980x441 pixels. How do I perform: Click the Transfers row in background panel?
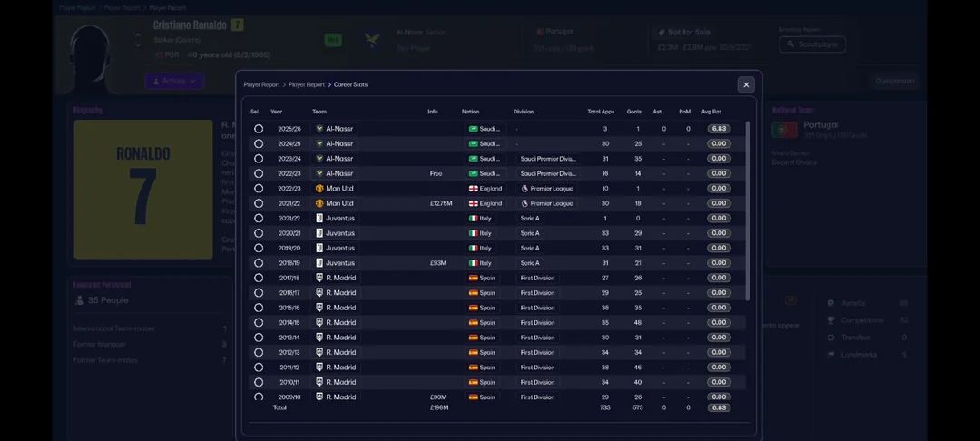pos(867,338)
